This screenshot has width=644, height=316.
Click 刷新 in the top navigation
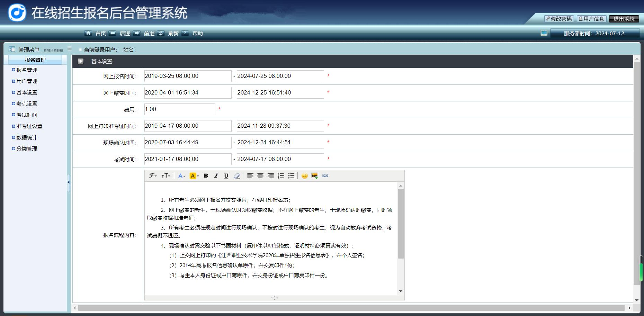(x=173, y=34)
